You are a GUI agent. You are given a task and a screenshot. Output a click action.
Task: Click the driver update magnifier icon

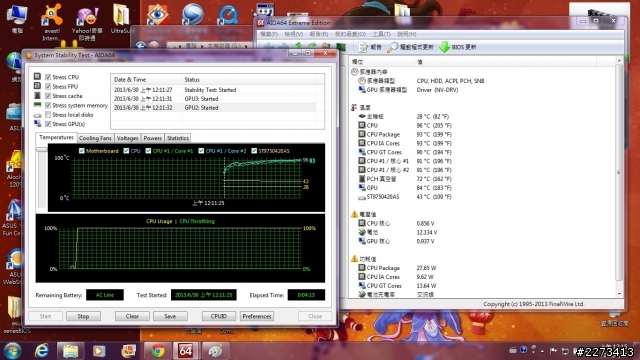(x=392, y=47)
